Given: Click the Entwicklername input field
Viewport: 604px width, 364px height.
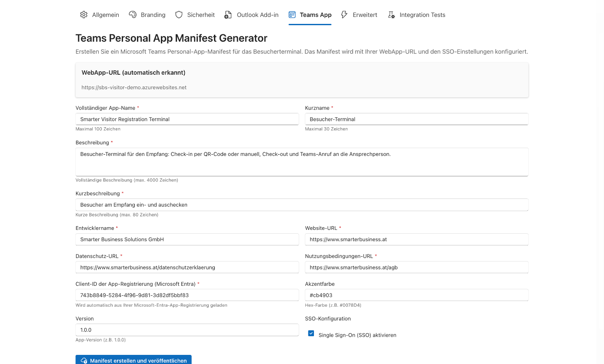Looking at the screenshot, I should 187,239.
